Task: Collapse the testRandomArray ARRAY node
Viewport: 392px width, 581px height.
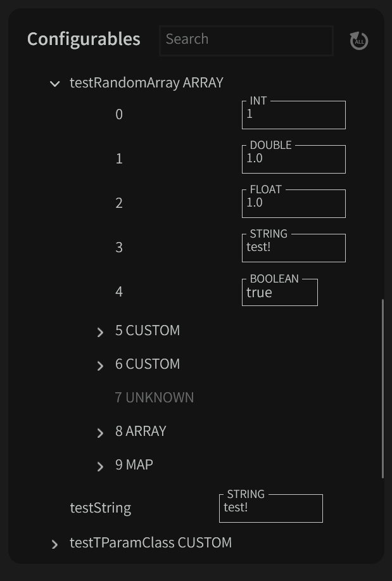Action: [x=55, y=84]
